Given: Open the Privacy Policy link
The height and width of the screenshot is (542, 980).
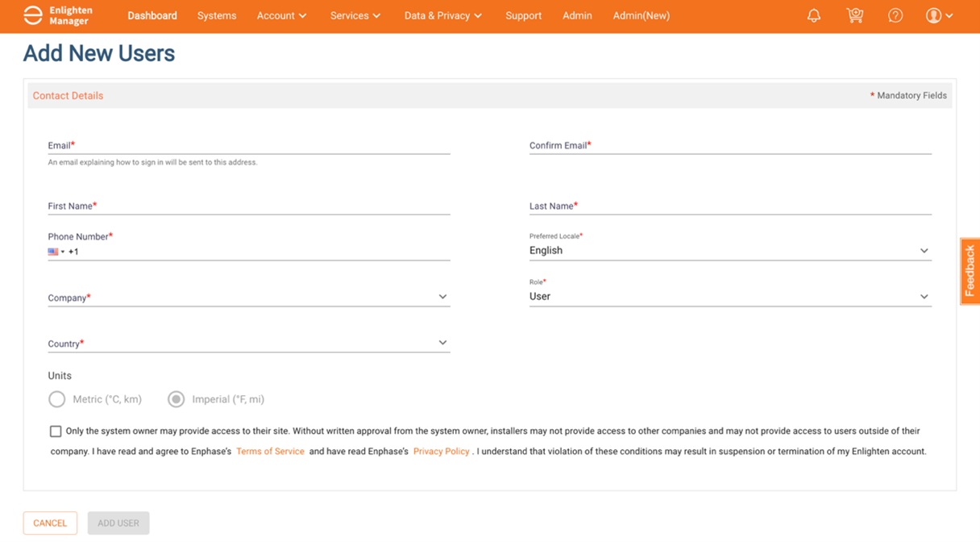Looking at the screenshot, I should click(441, 452).
